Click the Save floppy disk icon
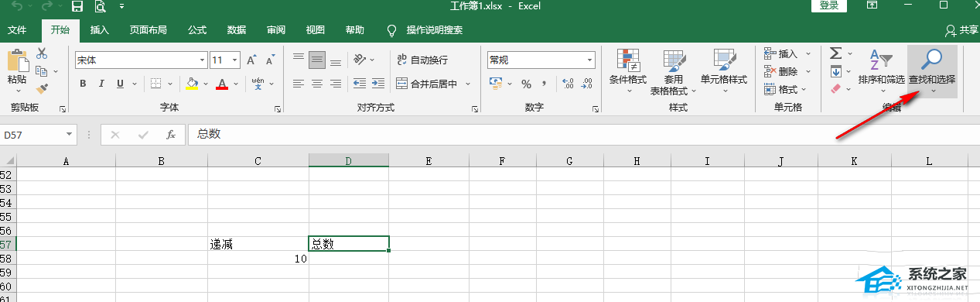This screenshot has height=302, width=980. click(77, 7)
